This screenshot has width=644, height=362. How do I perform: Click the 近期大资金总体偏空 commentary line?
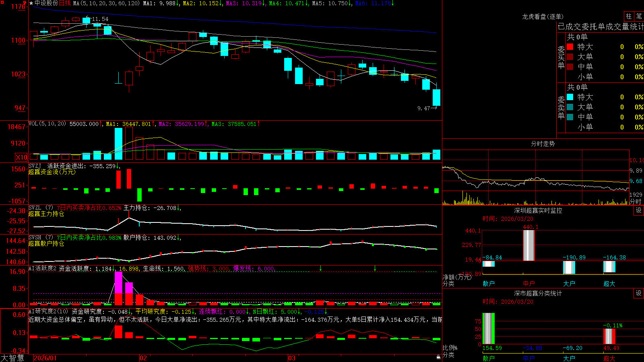point(235,319)
